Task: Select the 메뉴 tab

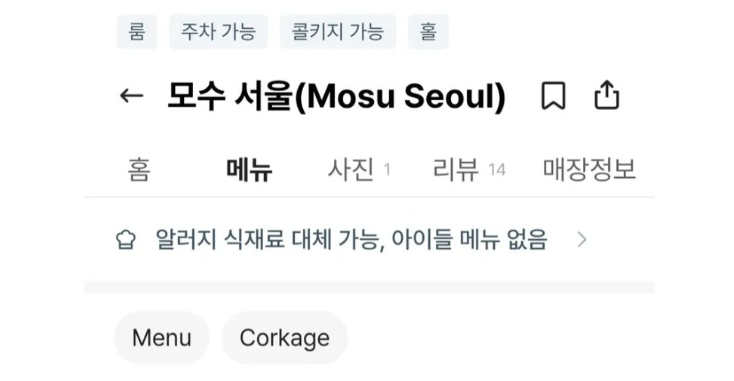Action: (x=249, y=169)
